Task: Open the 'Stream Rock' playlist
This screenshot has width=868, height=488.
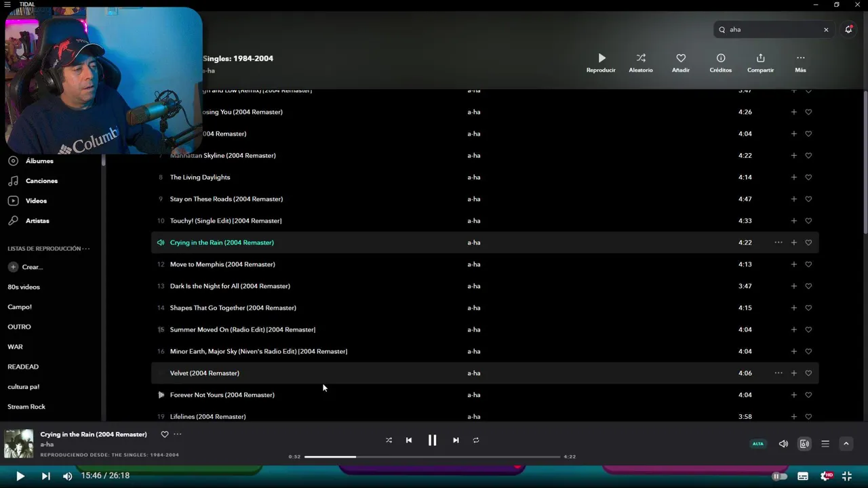Action: tap(26, 407)
